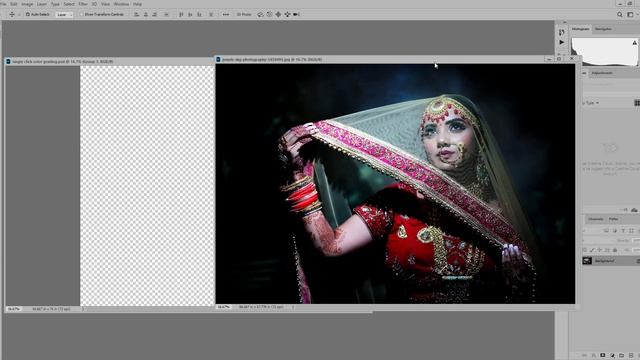Viewport: 640px width, 360px height.
Task: Click zoom percentage field of bride photo window
Action: pyautogui.click(x=223, y=307)
